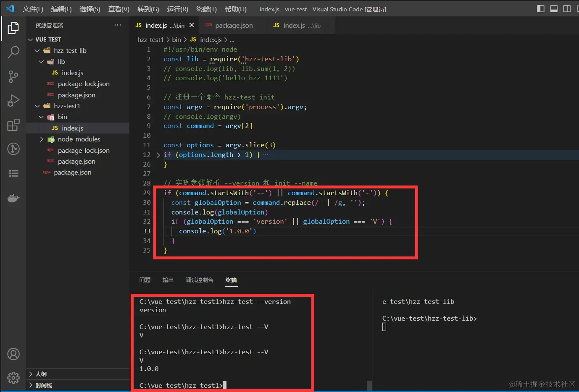Open the 编辑(E) menu
Viewport: 579px width, 392px height.
tap(61, 9)
